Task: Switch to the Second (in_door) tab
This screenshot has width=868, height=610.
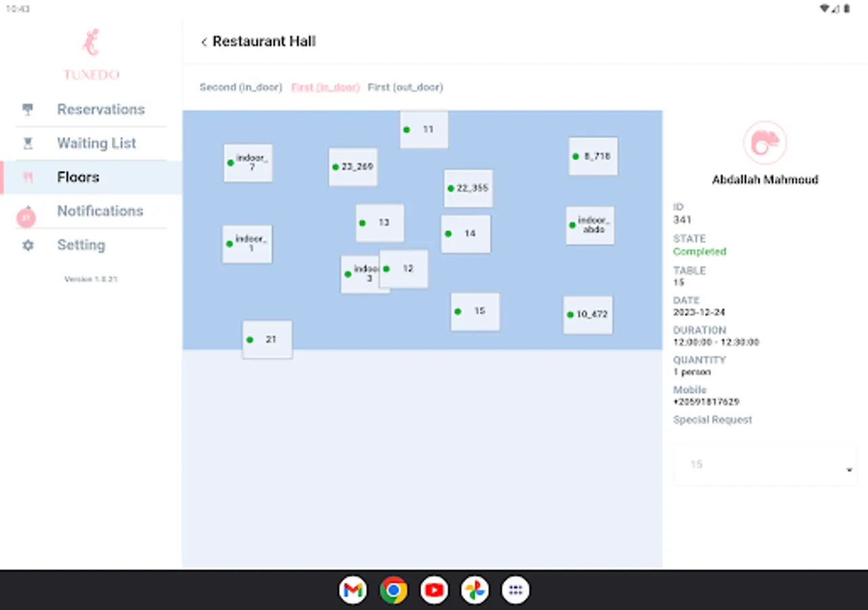Action: click(241, 87)
